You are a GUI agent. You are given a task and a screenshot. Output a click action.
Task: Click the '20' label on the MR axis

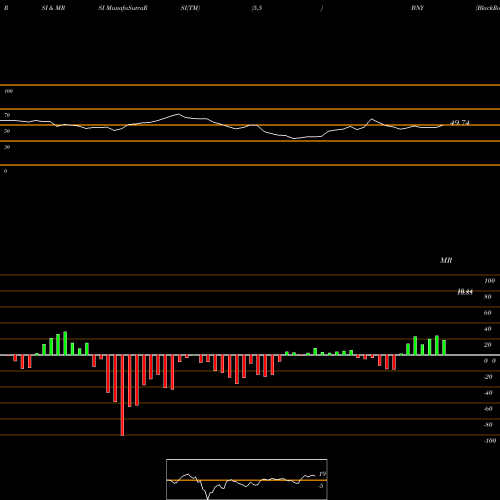pyautogui.click(x=488, y=345)
